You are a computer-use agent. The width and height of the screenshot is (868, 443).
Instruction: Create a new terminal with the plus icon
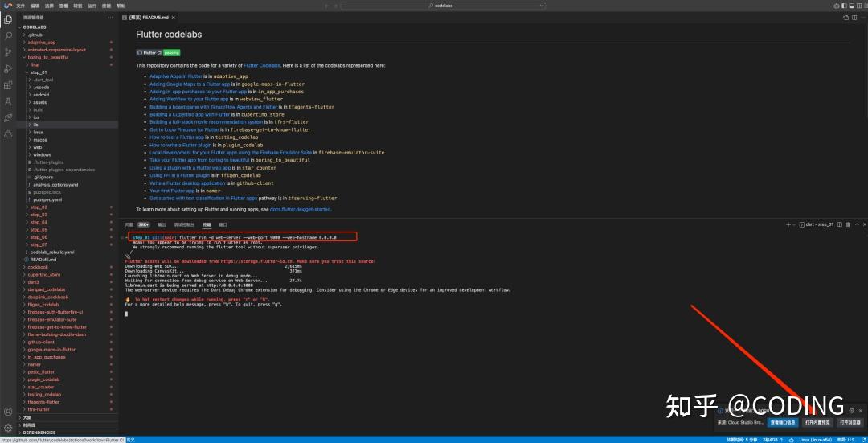point(788,225)
